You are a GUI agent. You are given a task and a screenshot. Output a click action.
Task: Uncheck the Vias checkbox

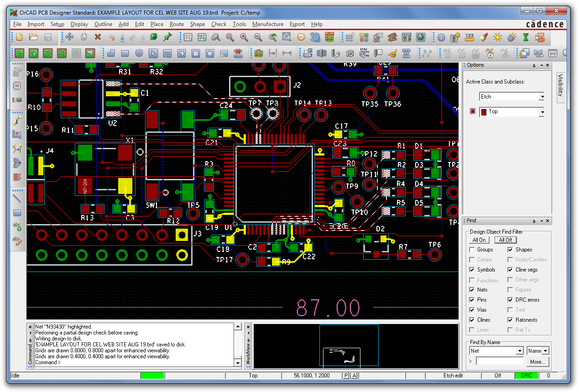[472, 310]
